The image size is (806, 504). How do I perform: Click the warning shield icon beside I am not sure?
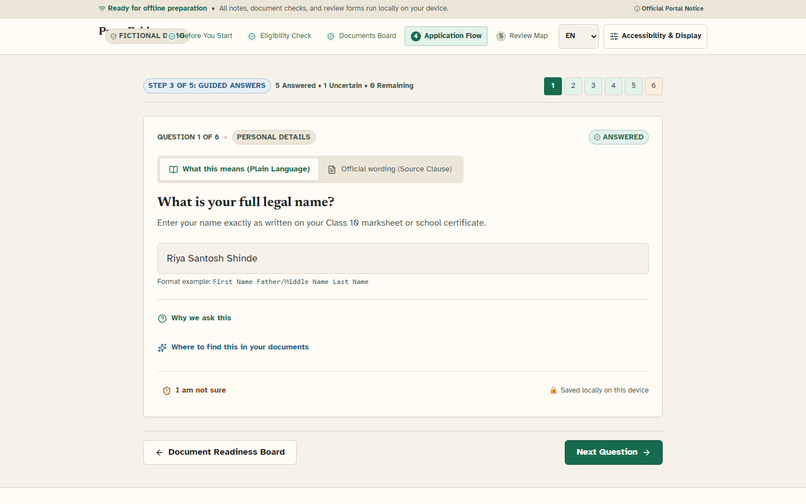(167, 391)
